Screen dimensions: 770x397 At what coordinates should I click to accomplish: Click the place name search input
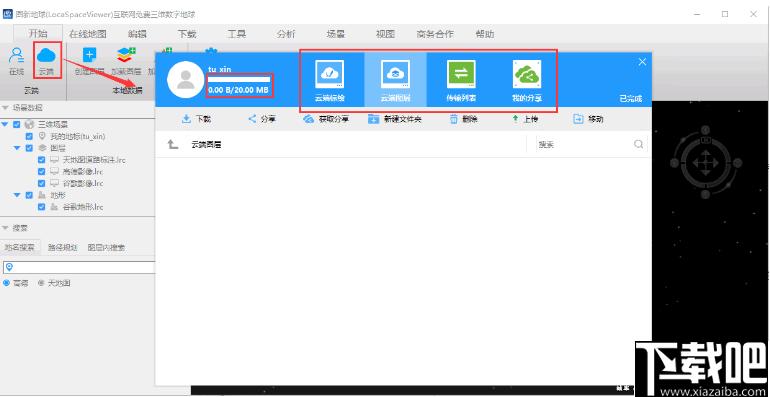click(x=79, y=267)
